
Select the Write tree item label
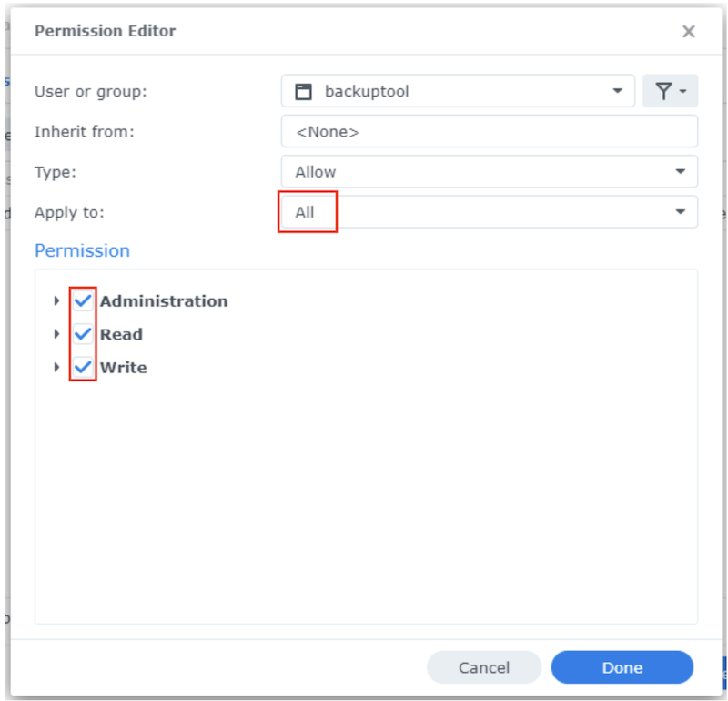[x=123, y=368]
